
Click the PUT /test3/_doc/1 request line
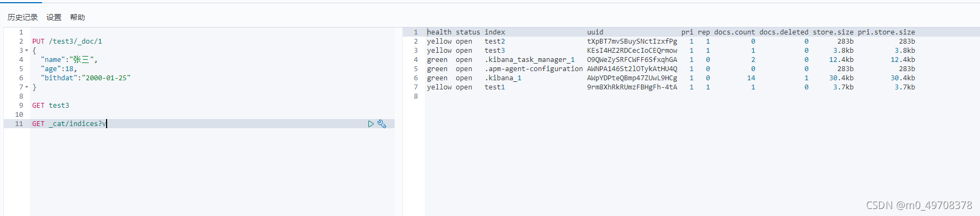[x=67, y=41]
